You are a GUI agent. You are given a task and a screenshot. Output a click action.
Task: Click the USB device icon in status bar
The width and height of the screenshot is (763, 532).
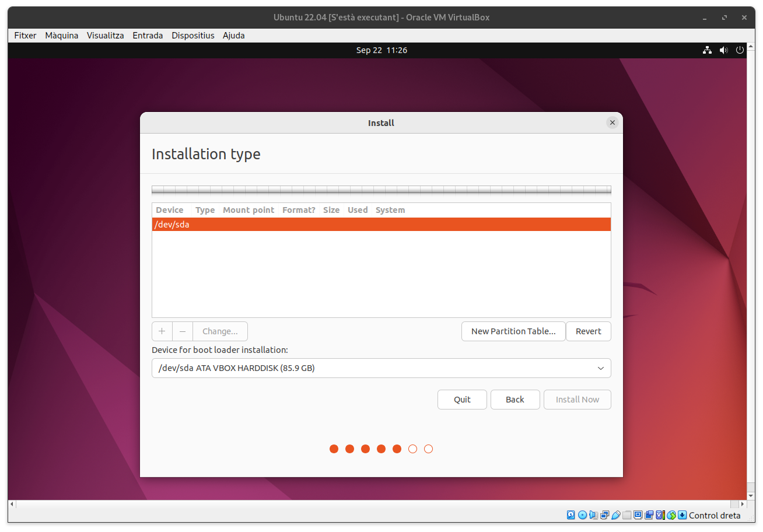616,515
